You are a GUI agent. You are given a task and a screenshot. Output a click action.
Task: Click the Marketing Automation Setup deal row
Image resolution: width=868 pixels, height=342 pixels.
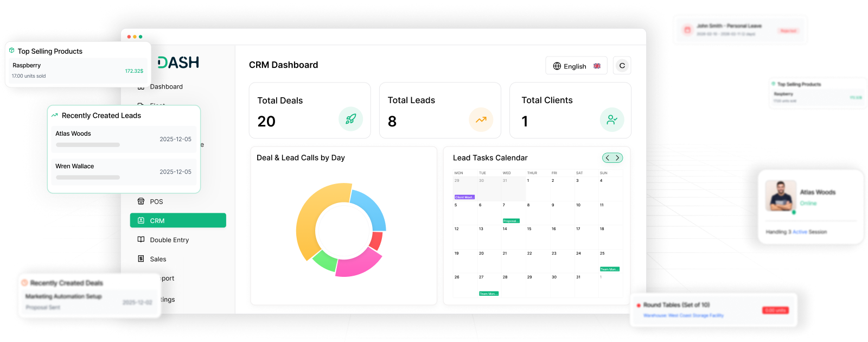[90, 302]
